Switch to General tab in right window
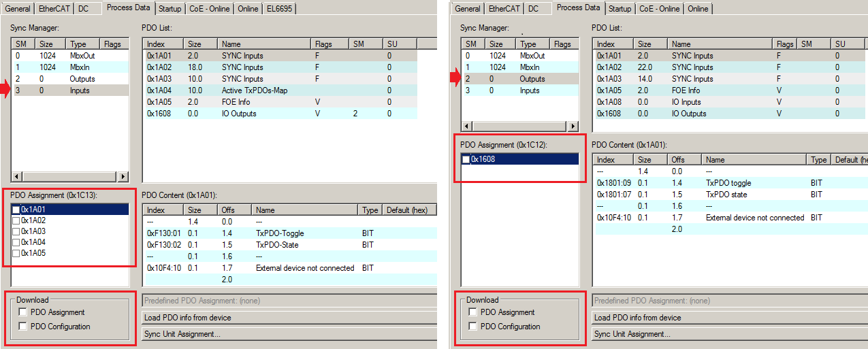 click(x=468, y=9)
